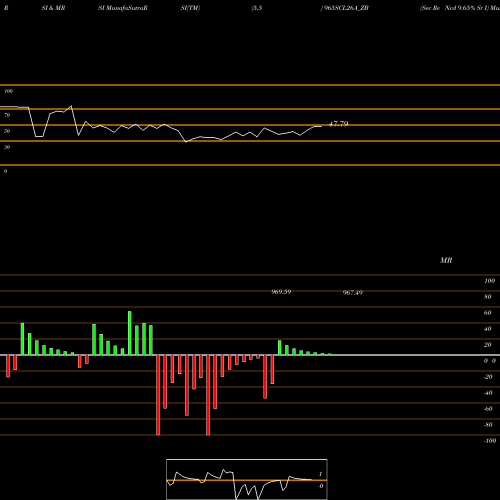The height and width of the screenshot is (500, 500).
Task: Click the MR axis label 60
Action: click(x=488, y=313)
